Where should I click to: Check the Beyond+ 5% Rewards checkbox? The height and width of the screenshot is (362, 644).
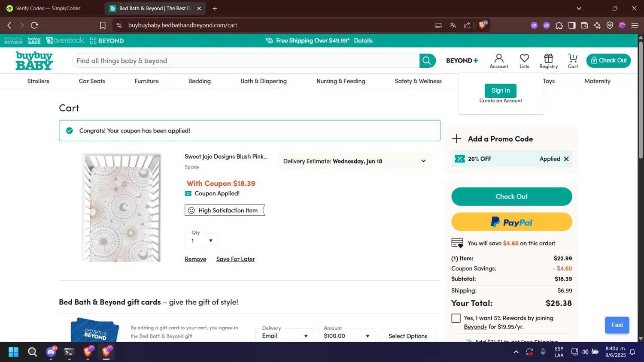click(456, 318)
